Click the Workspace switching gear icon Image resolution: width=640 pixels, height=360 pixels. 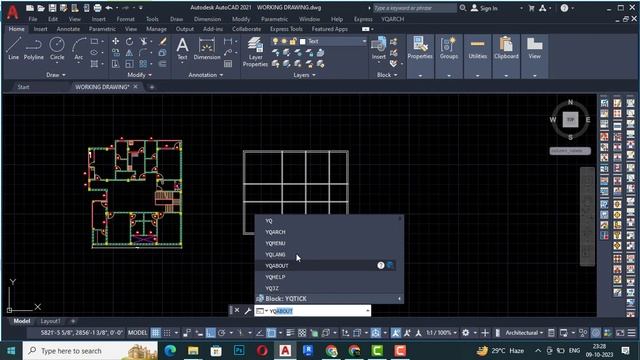[466, 333]
